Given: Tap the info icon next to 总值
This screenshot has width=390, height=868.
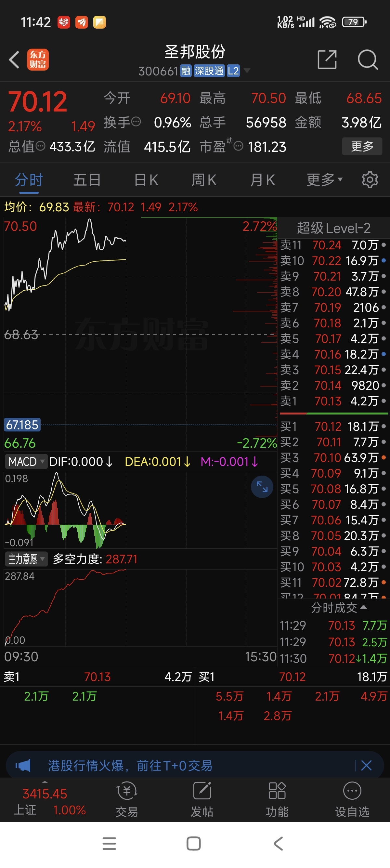Looking at the screenshot, I should point(40,146).
